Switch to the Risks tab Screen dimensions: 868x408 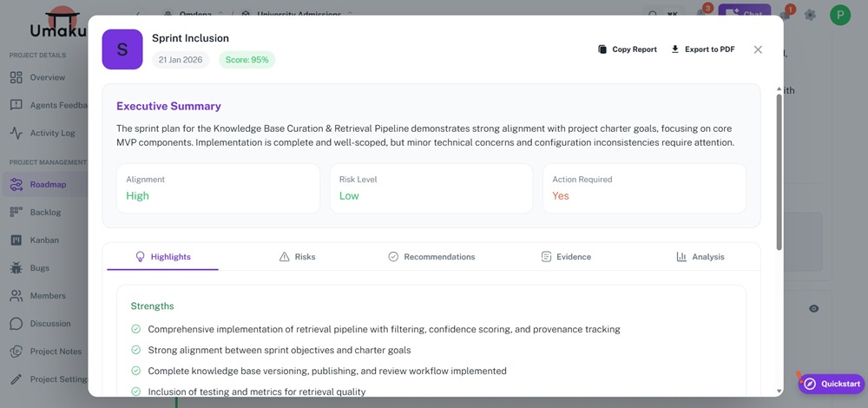[297, 257]
